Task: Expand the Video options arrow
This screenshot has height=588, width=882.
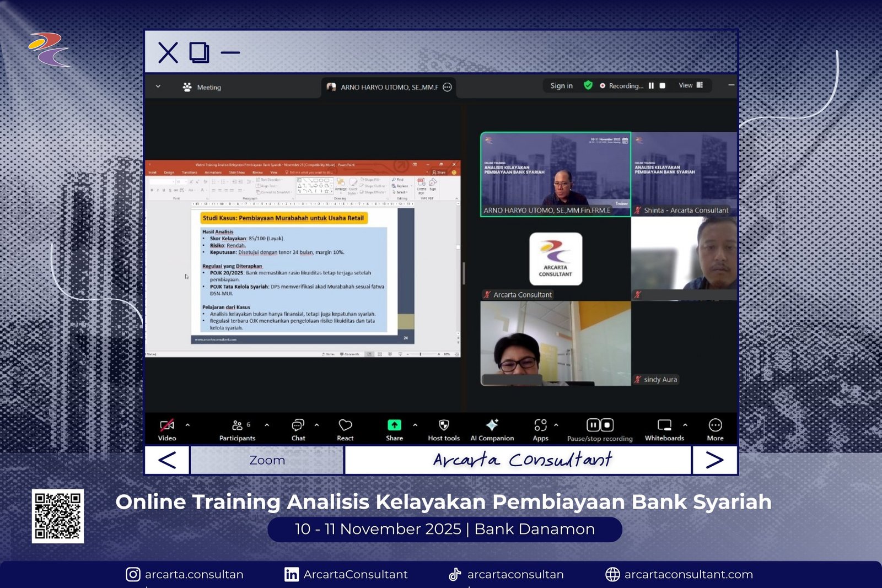Action: click(x=187, y=425)
